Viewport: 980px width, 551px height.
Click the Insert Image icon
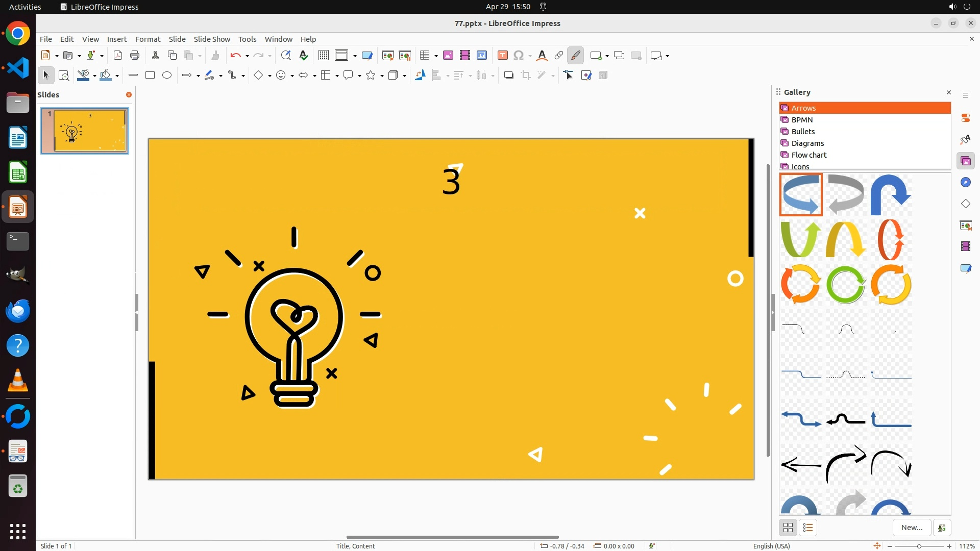click(x=448, y=56)
